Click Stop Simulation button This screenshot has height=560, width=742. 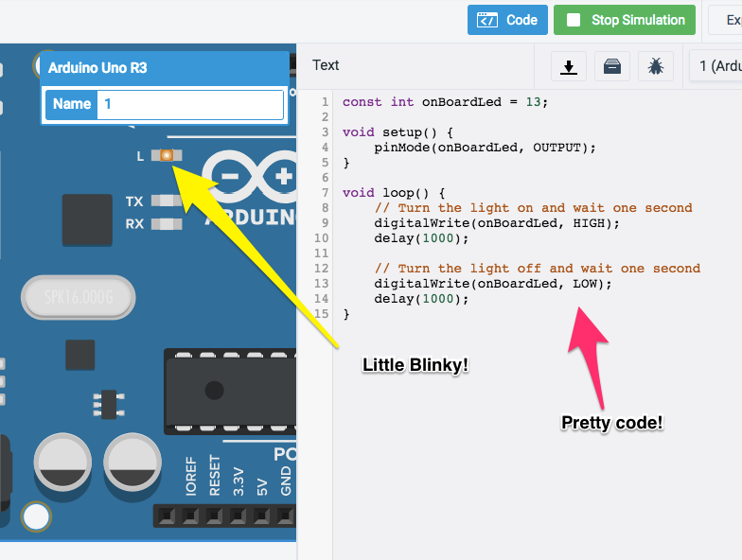pyautogui.click(x=625, y=20)
